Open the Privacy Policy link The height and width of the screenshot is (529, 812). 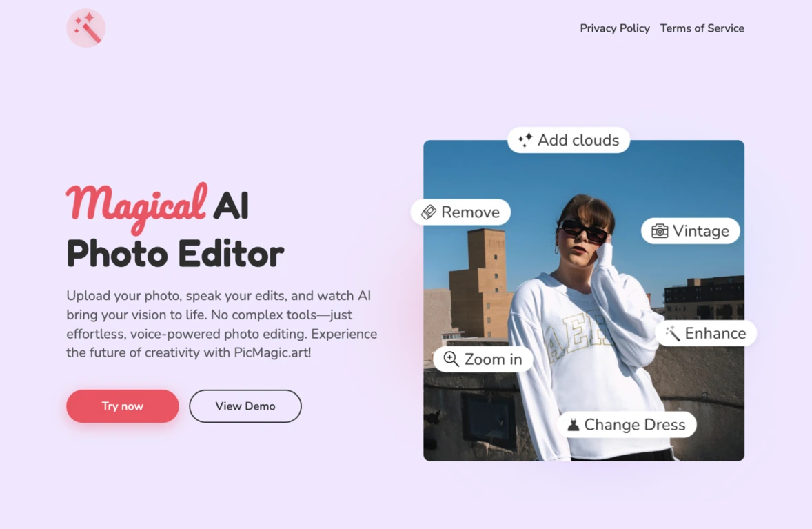coord(614,28)
